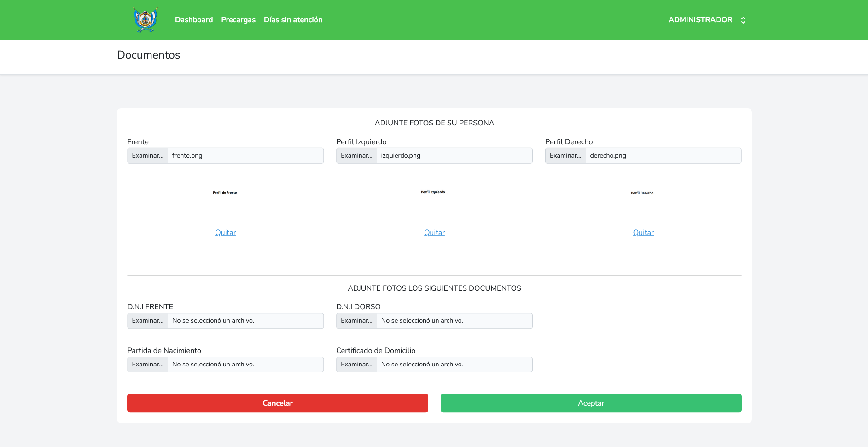Open the Precargas menu item
Image resolution: width=868 pixels, height=447 pixels.
[238, 20]
